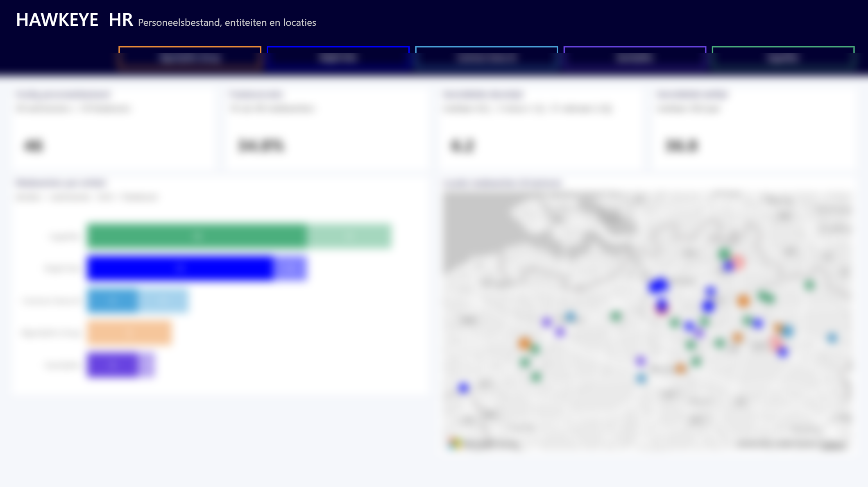
Task: Open the green-outlined tab in the header
Action: pos(783,58)
